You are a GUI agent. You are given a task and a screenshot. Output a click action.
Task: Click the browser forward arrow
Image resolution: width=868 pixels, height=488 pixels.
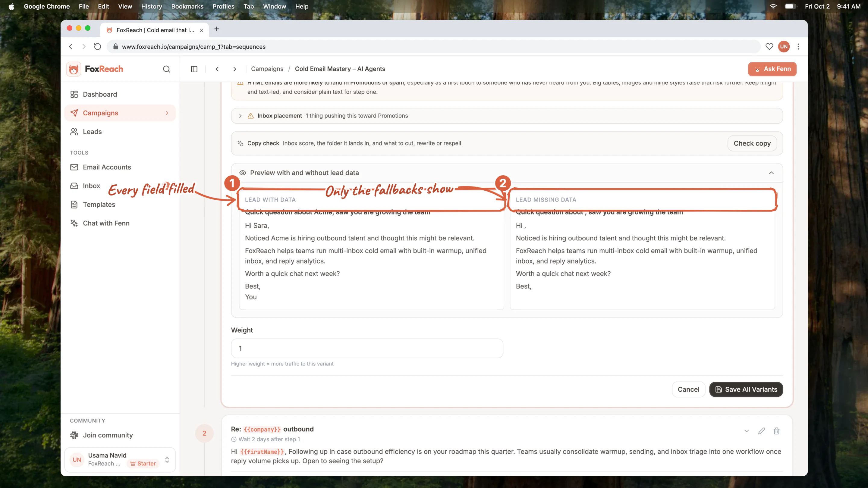point(84,47)
